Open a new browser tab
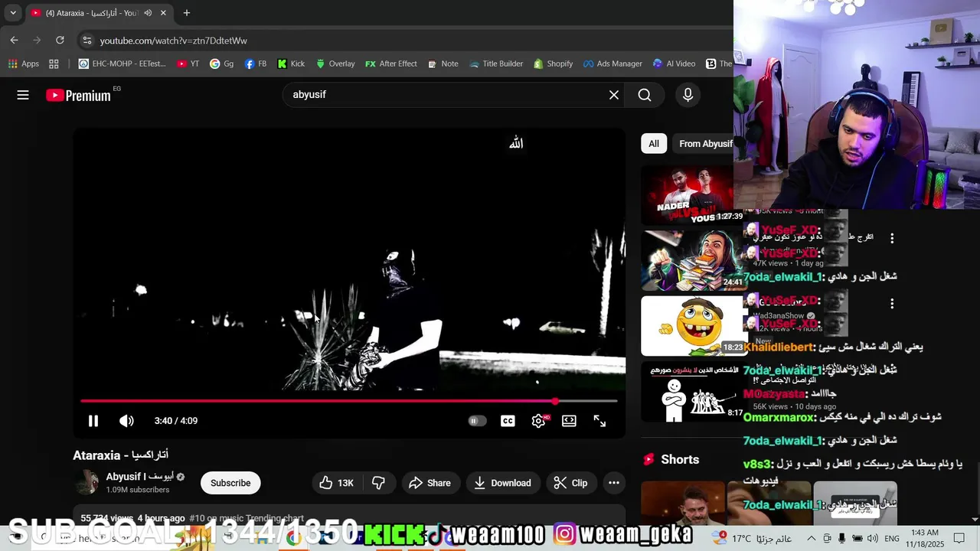This screenshot has width=980, height=551. pyautogui.click(x=186, y=13)
